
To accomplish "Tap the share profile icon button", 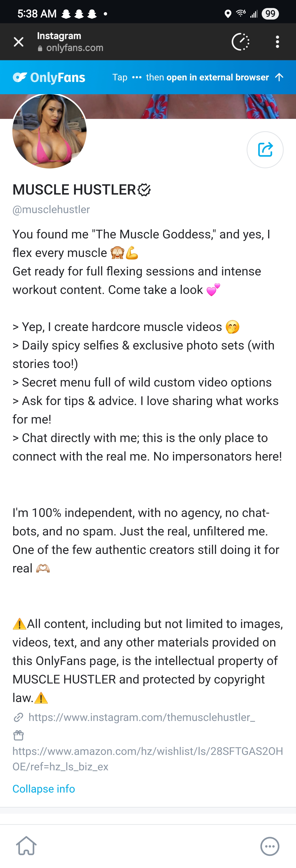I will point(265,150).
